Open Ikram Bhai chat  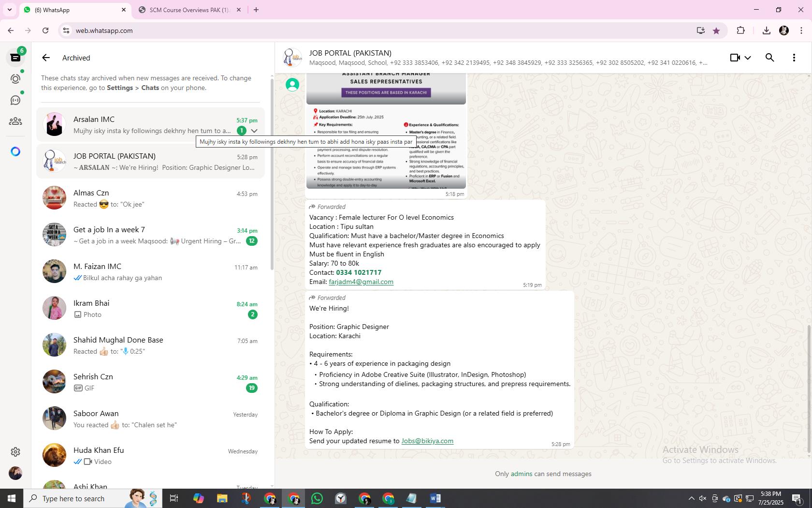click(x=150, y=309)
